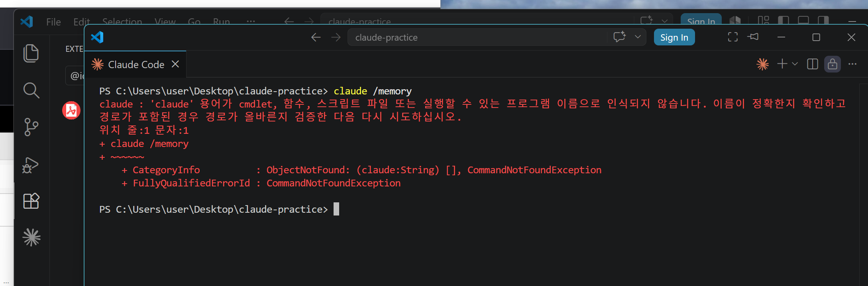868x286 pixels.
Task: Open the Source Control view
Action: tap(31, 127)
